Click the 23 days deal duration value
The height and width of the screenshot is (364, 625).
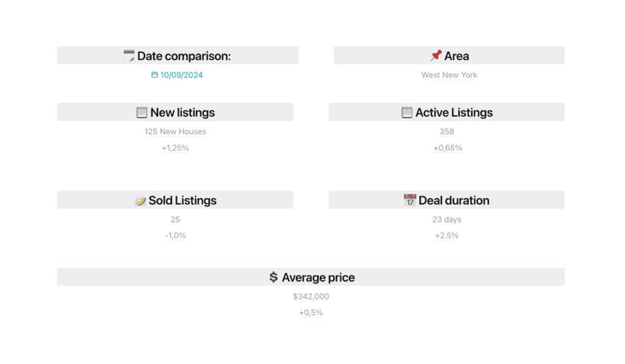point(447,219)
